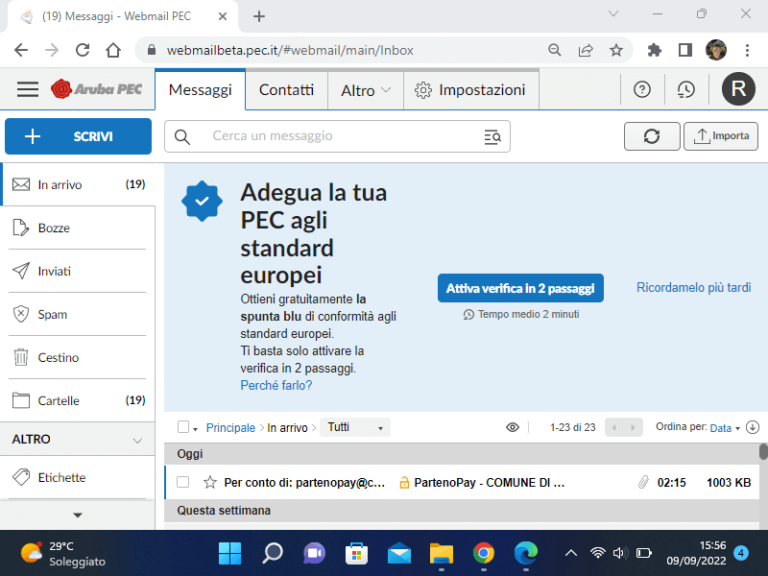
Task: Click the Cerca un messaggio search field
Action: (x=337, y=136)
